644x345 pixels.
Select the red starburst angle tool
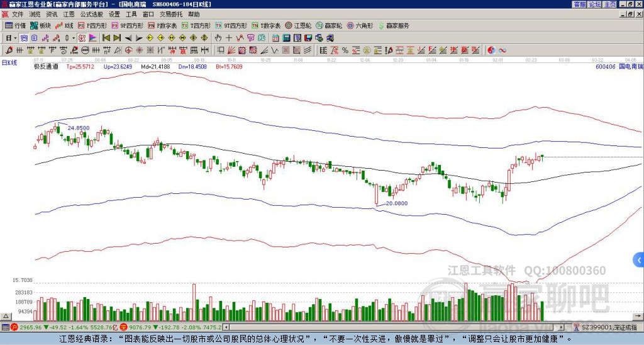[139, 50]
